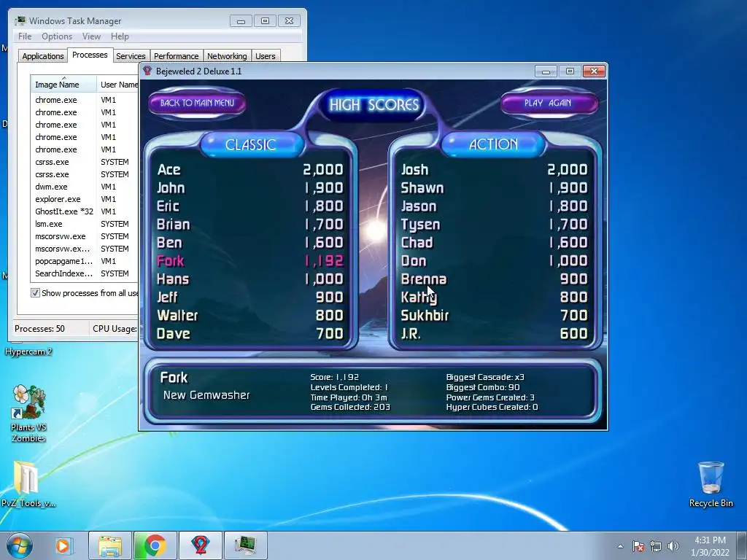Open the clock showing 4:31 PM
Screen dimensions: 747x560
coord(710,546)
